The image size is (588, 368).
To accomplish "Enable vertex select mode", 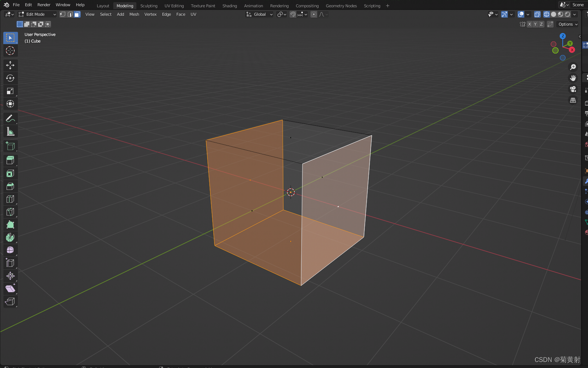I will click(62, 14).
